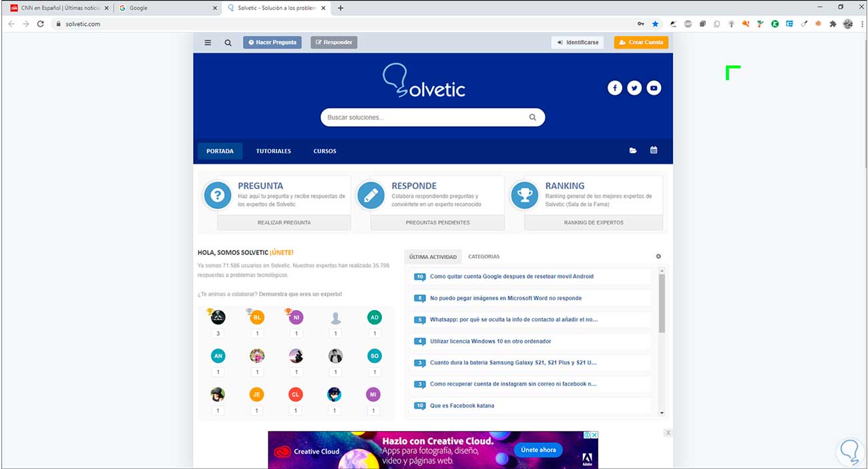The height and width of the screenshot is (469, 868).
Task: Follow the ¡ÚNETE! link
Action: point(281,252)
